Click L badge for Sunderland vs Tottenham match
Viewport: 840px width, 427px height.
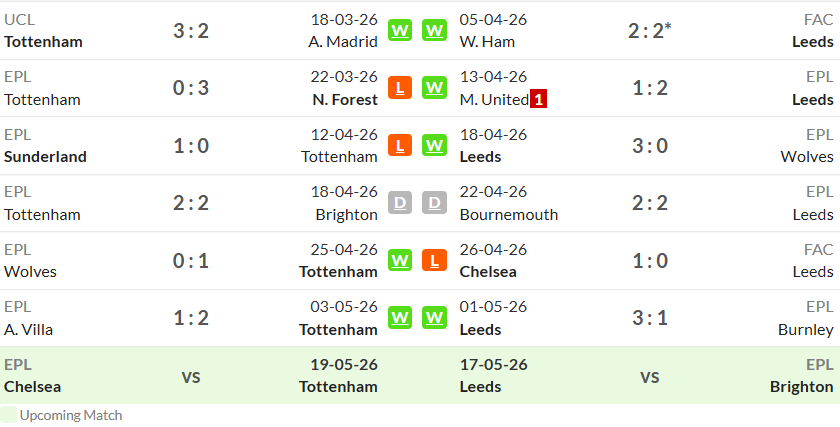(400, 145)
